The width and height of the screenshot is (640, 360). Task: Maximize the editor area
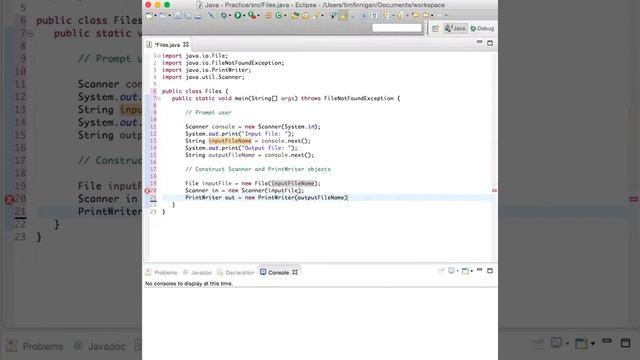pyautogui.click(x=490, y=43)
